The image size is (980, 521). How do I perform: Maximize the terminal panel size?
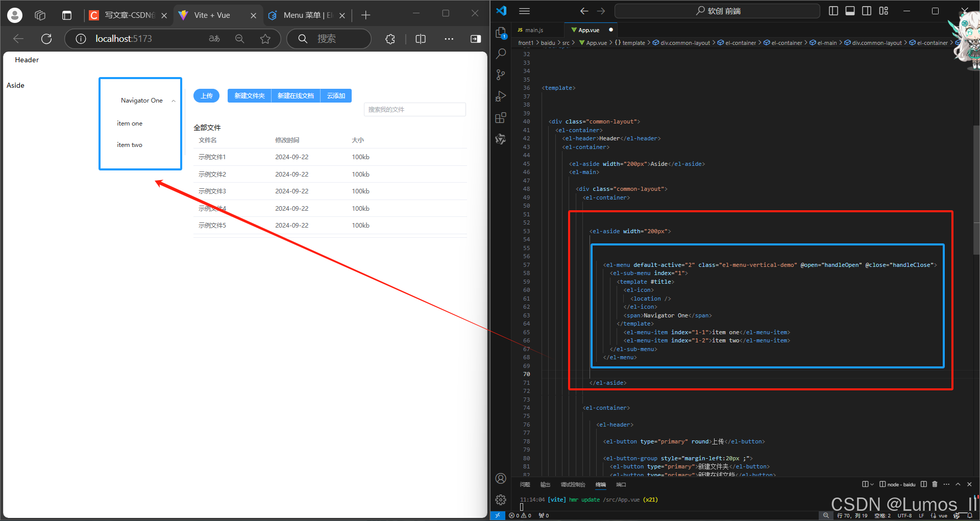click(x=958, y=484)
